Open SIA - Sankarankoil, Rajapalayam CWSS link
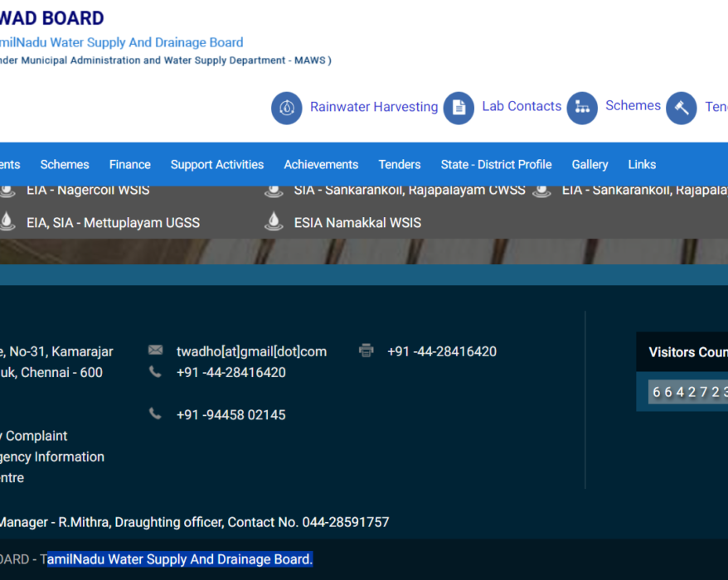This screenshot has width=728, height=580. tap(410, 191)
